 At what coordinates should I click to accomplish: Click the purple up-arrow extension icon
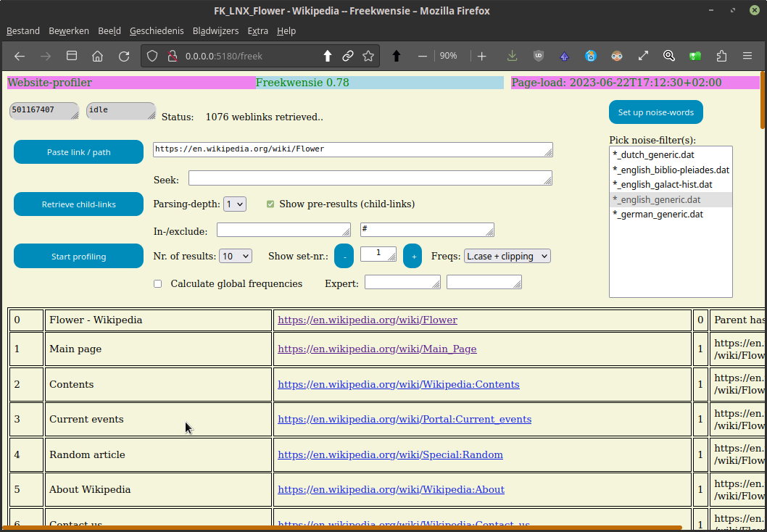565,57
